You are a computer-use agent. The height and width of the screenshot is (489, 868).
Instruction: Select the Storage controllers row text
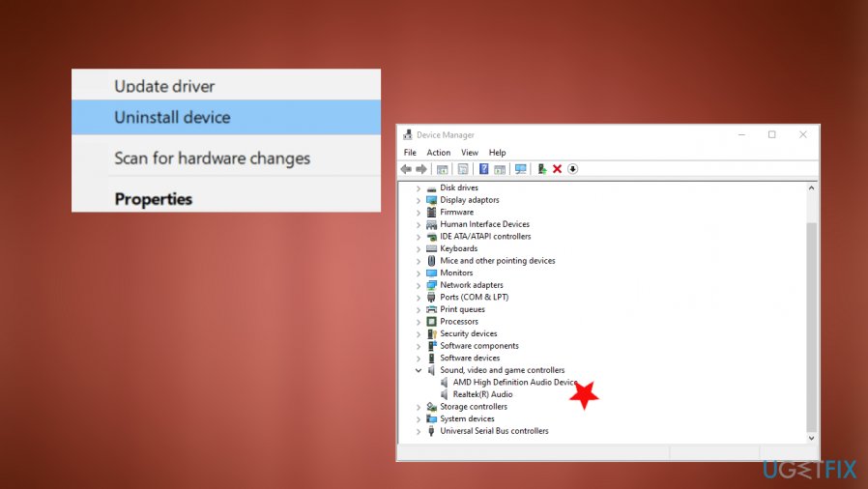(474, 407)
